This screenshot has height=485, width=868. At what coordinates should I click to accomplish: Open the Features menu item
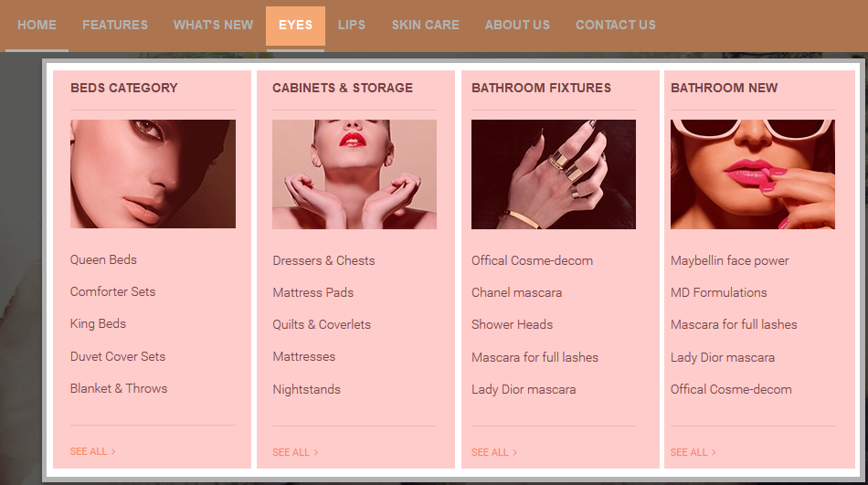click(x=115, y=26)
